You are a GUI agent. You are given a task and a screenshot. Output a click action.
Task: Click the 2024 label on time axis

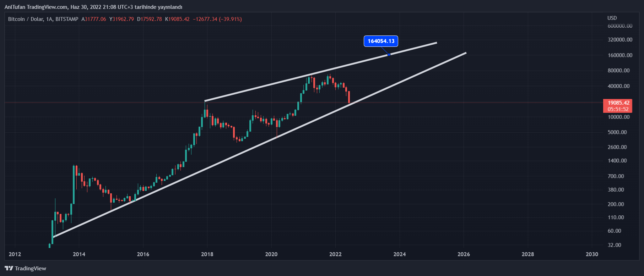pyautogui.click(x=400, y=254)
